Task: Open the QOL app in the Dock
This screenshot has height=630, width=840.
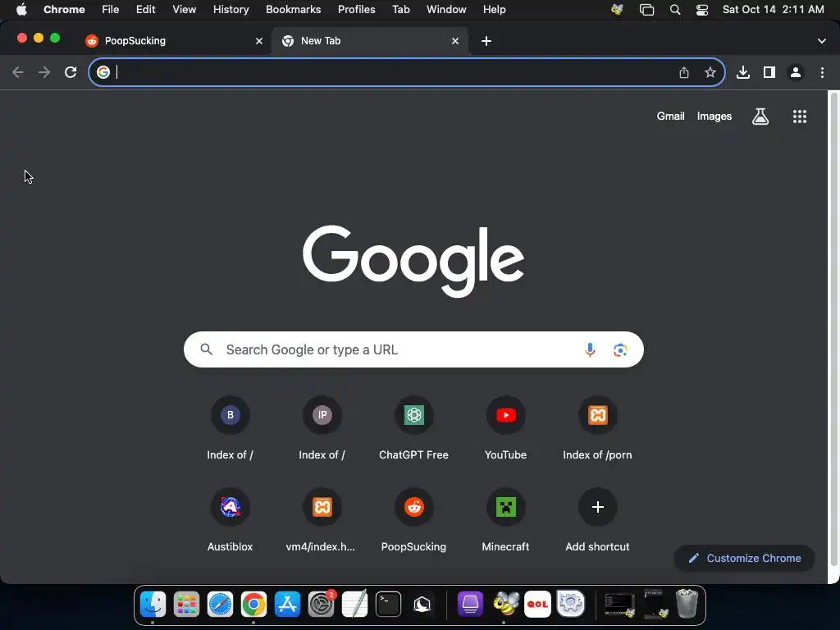Action: point(537,605)
